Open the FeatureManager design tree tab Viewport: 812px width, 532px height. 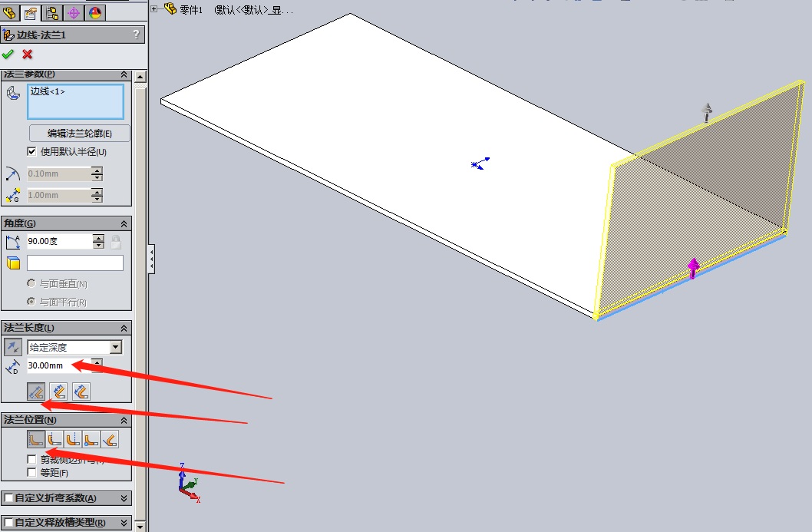click(x=10, y=12)
